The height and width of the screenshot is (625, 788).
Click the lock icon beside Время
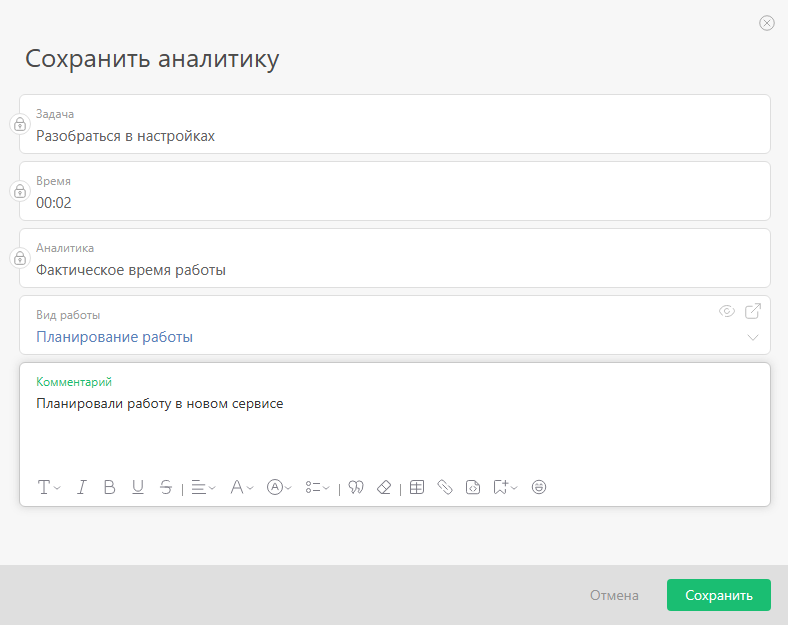[20, 191]
